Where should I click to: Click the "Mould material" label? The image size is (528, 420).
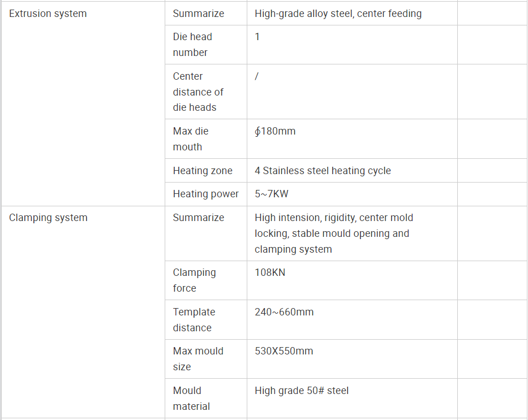pos(191,399)
